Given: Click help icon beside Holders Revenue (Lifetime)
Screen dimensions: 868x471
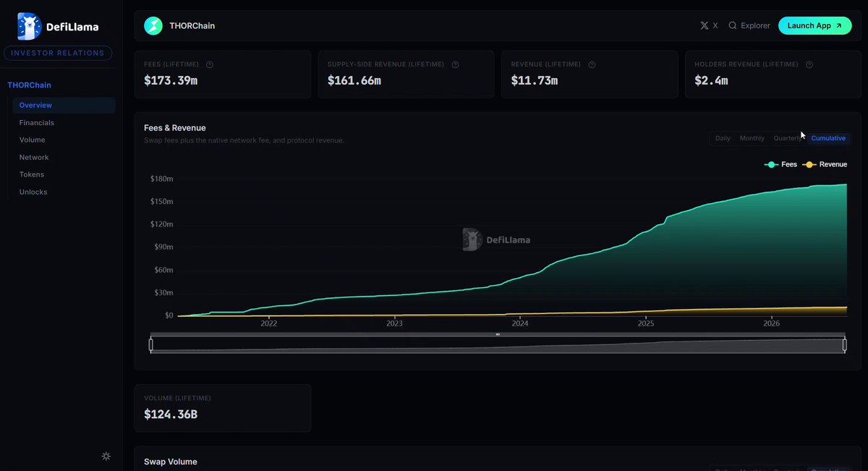Looking at the screenshot, I should pos(809,64).
